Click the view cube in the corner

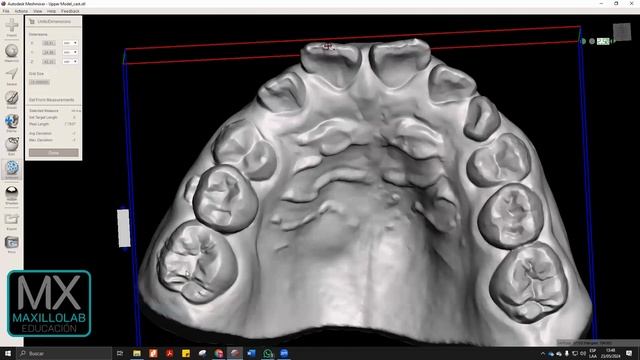pyautogui.click(x=622, y=32)
